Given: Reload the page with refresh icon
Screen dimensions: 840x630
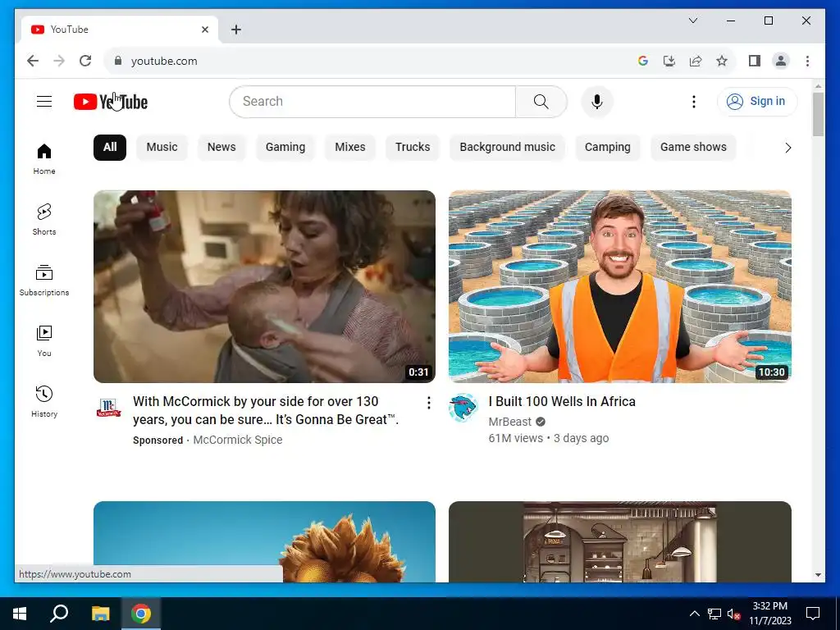Looking at the screenshot, I should pyautogui.click(x=85, y=61).
